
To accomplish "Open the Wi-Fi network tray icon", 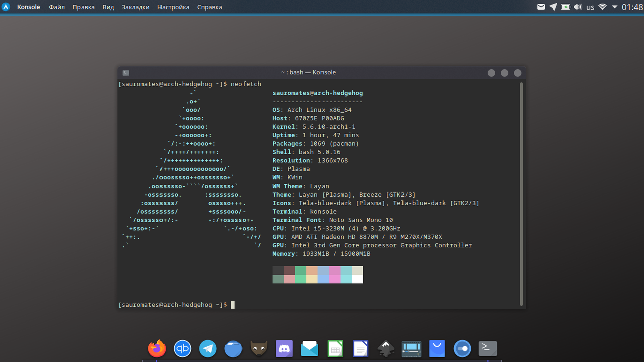I will 602,7.
